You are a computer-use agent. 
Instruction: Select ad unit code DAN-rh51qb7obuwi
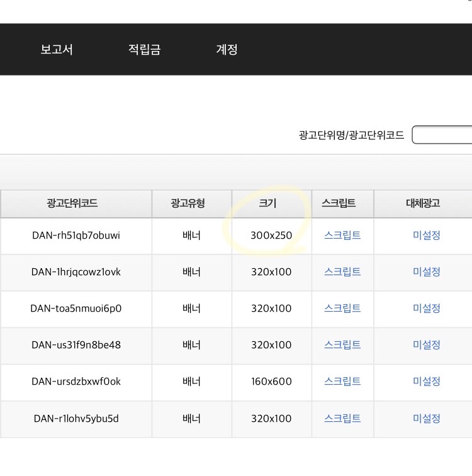pos(76,235)
